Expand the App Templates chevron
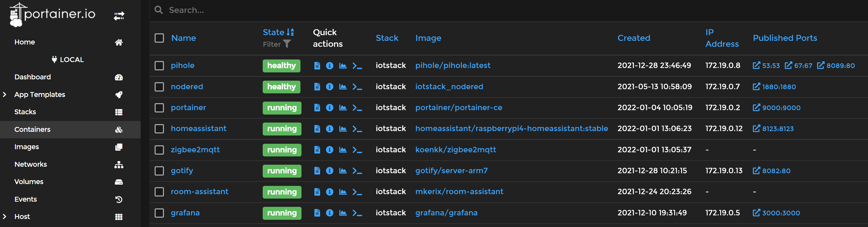This screenshot has width=868, height=227. pos(5,95)
